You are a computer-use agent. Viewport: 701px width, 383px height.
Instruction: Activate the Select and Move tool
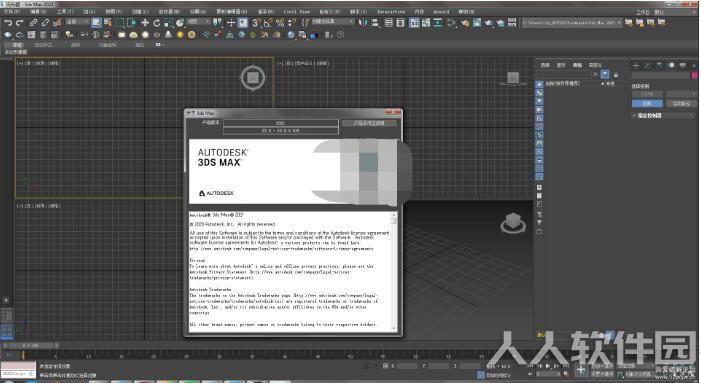click(145, 23)
